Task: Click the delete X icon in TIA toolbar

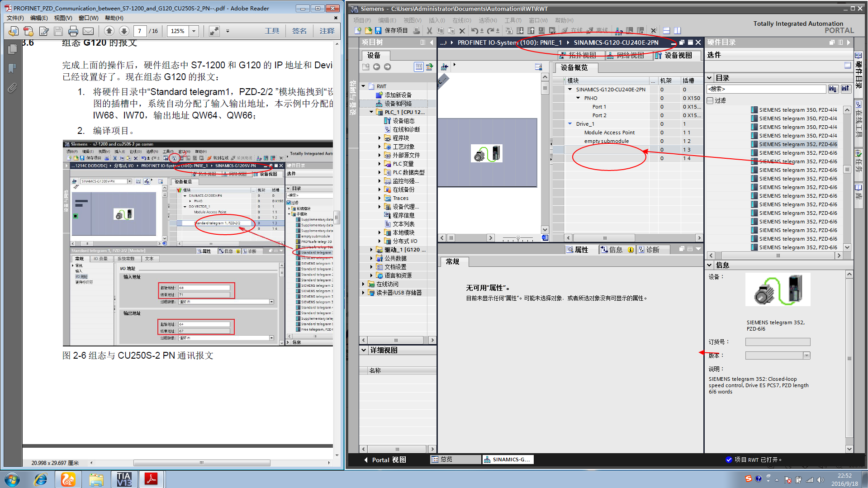Action: coord(462,30)
